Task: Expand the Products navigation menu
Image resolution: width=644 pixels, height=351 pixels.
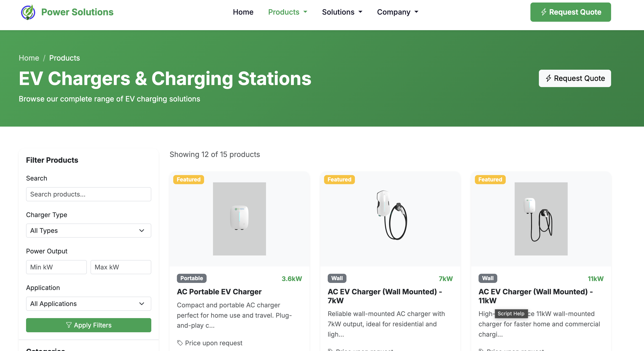Action: point(287,12)
